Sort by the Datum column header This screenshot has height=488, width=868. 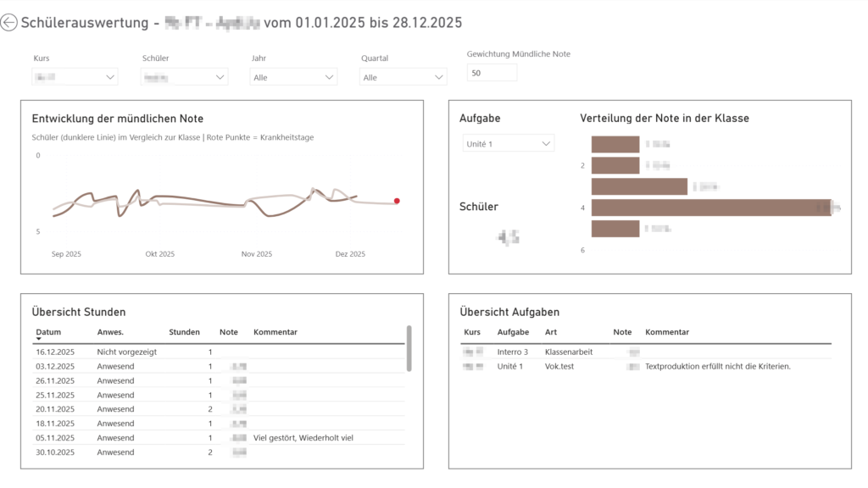coord(48,332)
